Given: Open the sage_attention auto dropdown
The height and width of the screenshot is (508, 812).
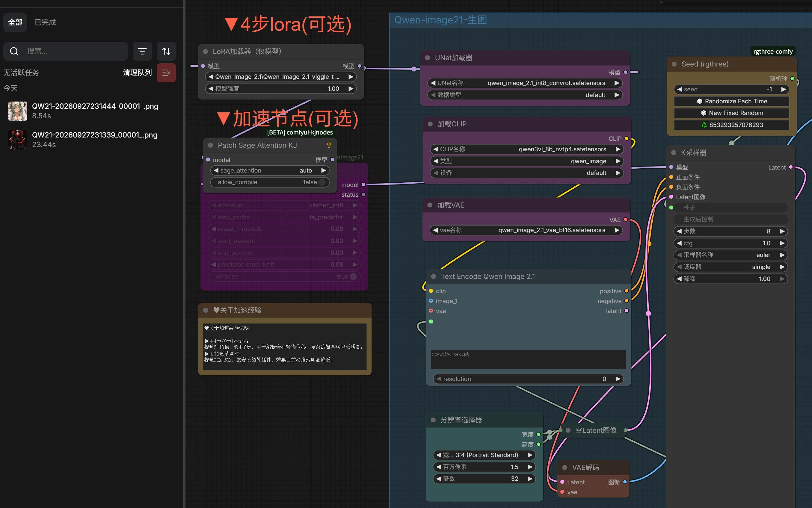Looking at the screenshot, I should [x=270, y=170].
